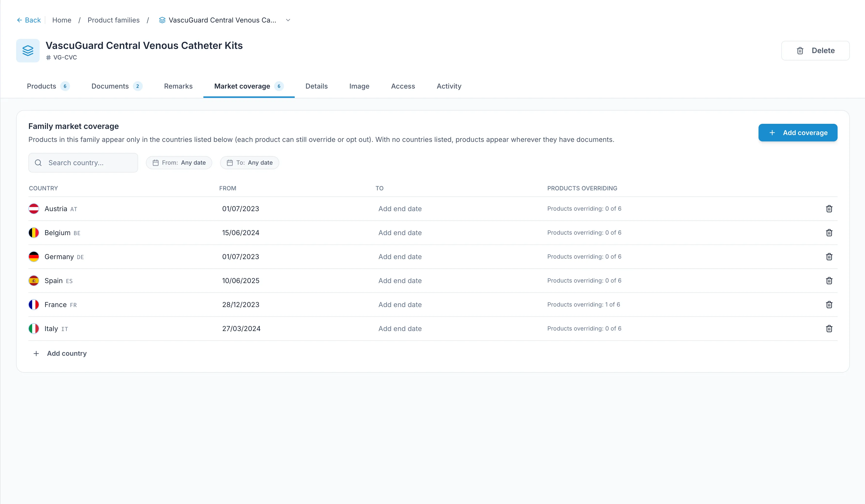This screenshot has height=504, width=865.
Task: Open the To date filter
Action: click(250, 163)
